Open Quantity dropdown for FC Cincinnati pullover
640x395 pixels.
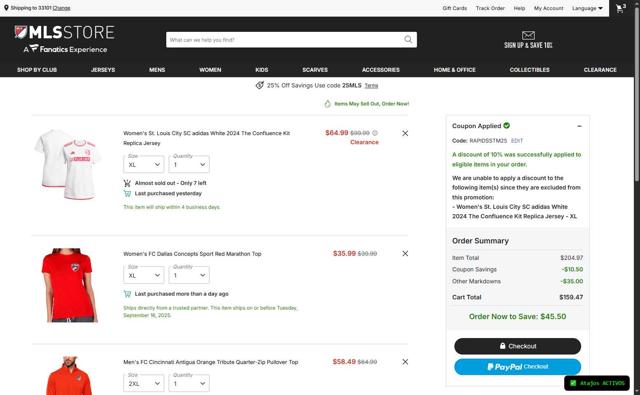pos(189,384)
